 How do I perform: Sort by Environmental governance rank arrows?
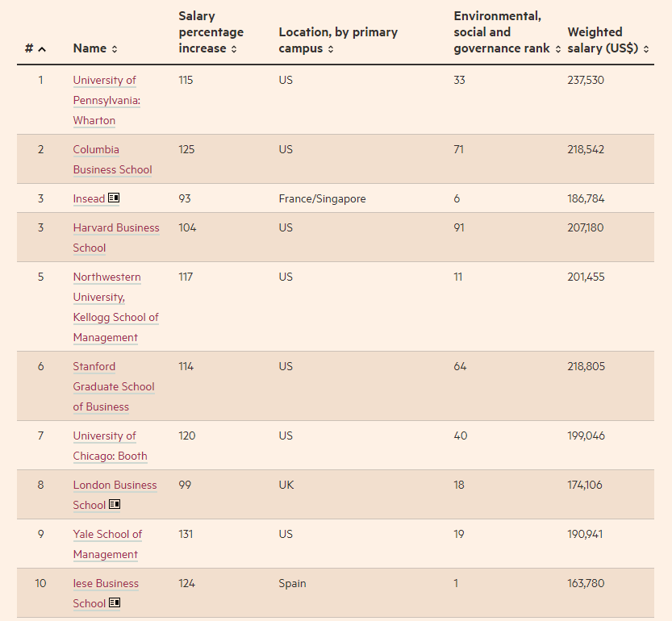tap(558, 49)
